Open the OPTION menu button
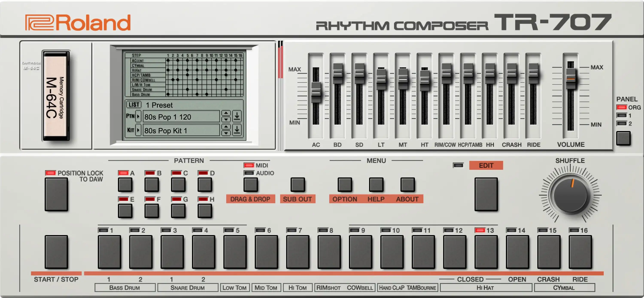The height and width of the screenshot is (298, 644). (345, 185)
